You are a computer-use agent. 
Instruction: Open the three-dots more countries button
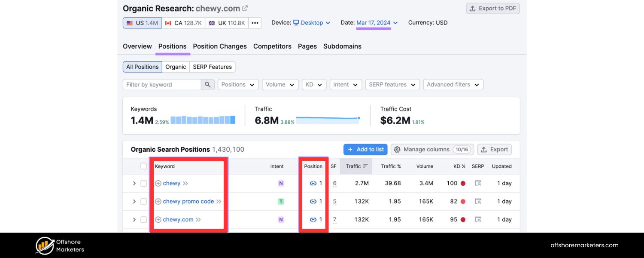[255, 23]
